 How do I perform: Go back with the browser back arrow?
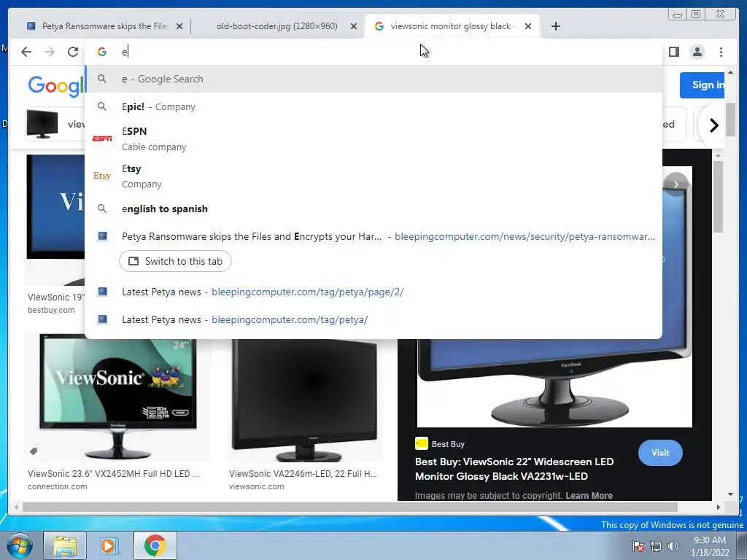[x=26, y=52]
